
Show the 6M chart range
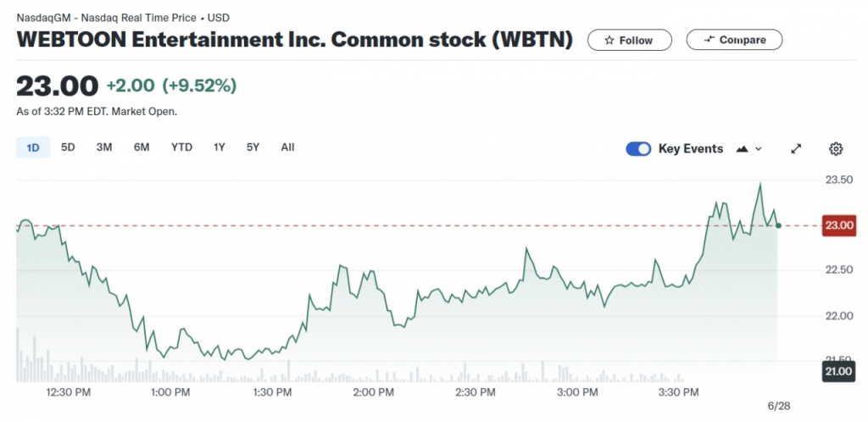click(142, 147)
